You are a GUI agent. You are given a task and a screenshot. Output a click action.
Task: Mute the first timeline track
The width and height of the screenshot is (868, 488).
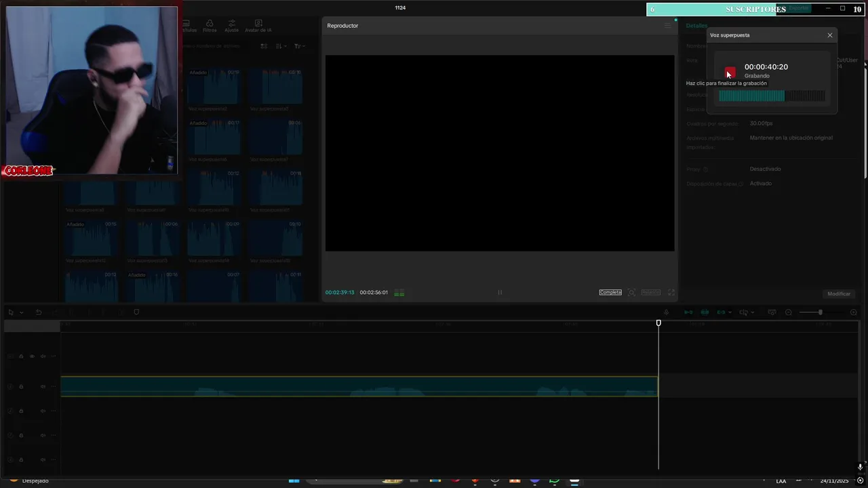pyautogui.click(x=43, y=357)
